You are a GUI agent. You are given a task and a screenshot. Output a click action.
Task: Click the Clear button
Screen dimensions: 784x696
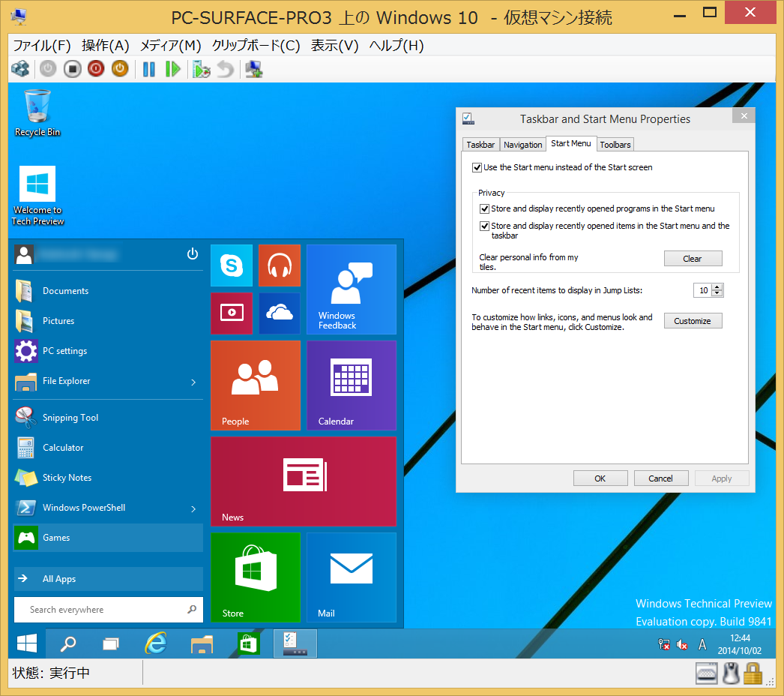[693, 259]
